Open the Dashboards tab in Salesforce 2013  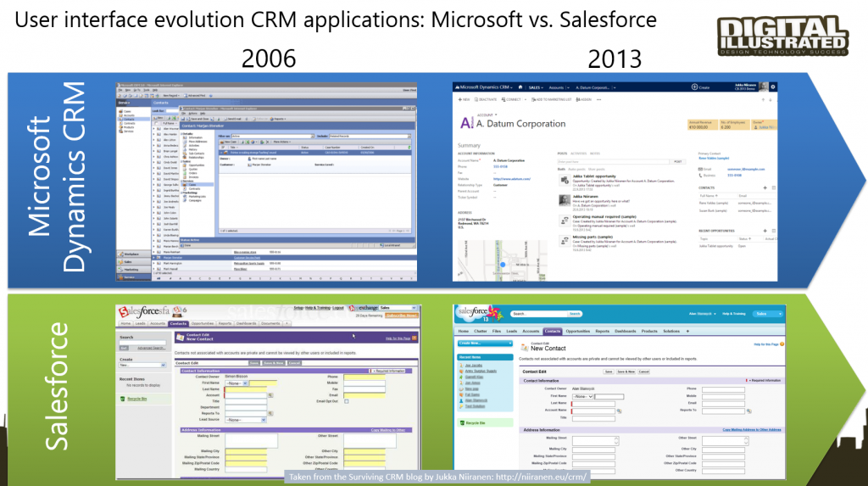pos(625,331)
